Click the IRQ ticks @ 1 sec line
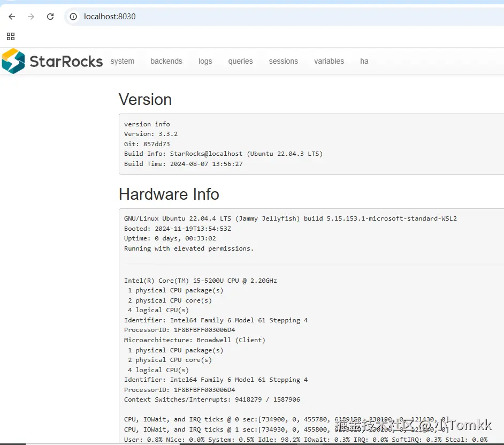 coord(286,429)
